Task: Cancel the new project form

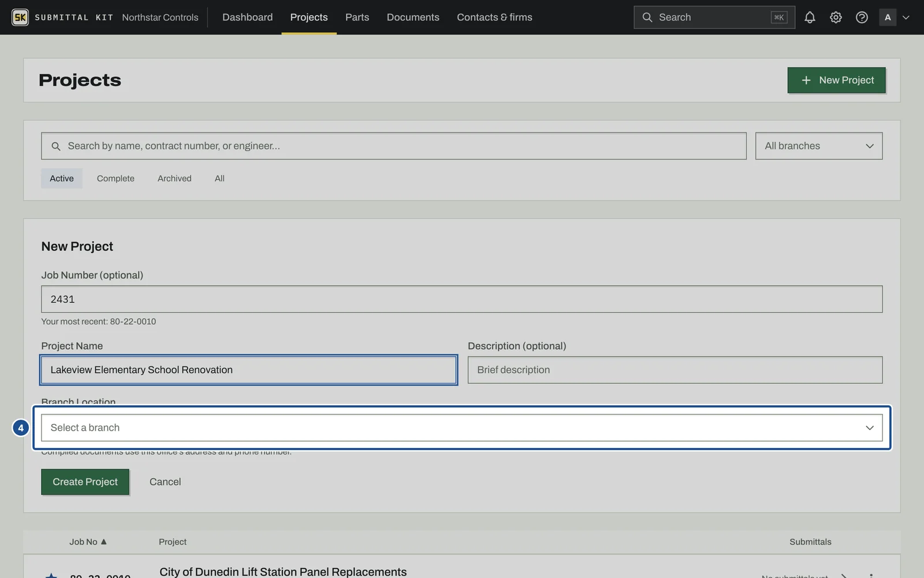Action: 165,481
